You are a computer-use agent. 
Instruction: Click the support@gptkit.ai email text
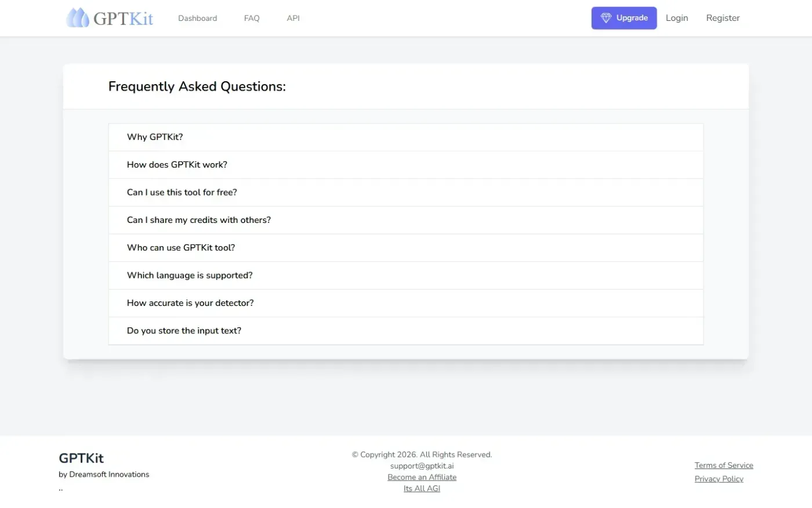tap(422, 466)
